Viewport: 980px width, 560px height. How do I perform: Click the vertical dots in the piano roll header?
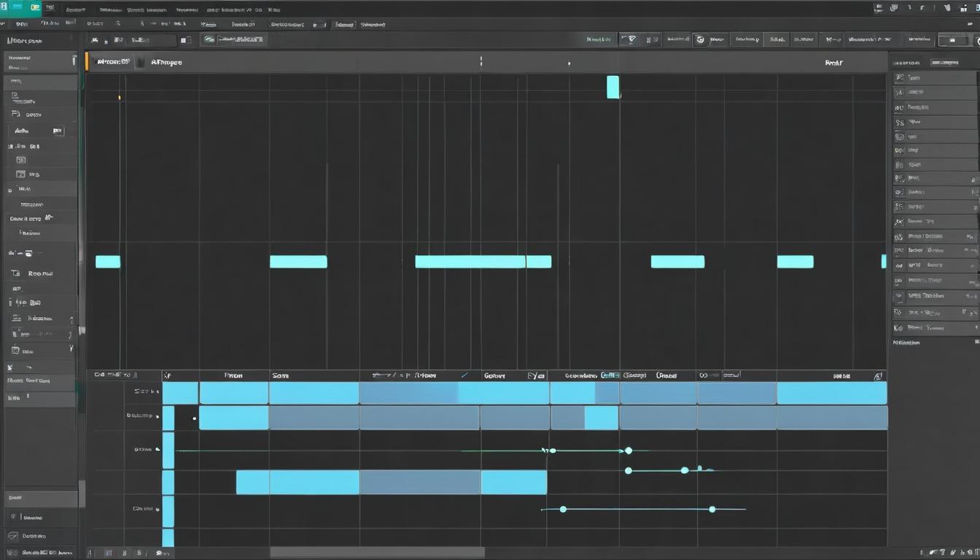481,62
